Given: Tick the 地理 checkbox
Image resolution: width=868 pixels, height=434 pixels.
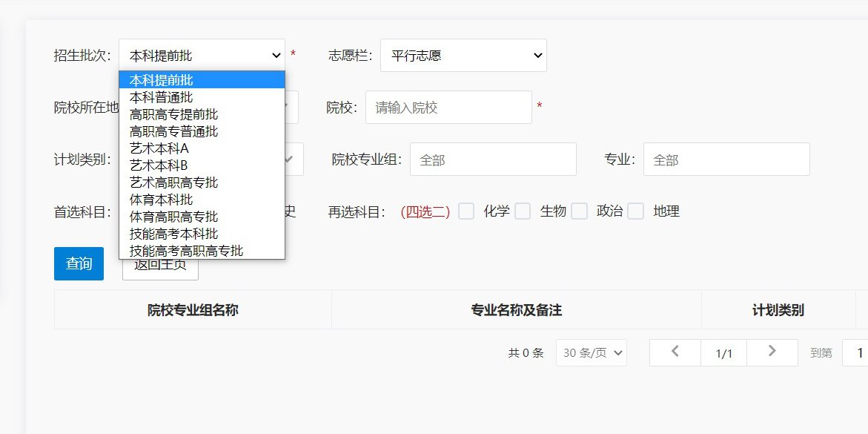Looking at the screenshot, I should [635, 211].
